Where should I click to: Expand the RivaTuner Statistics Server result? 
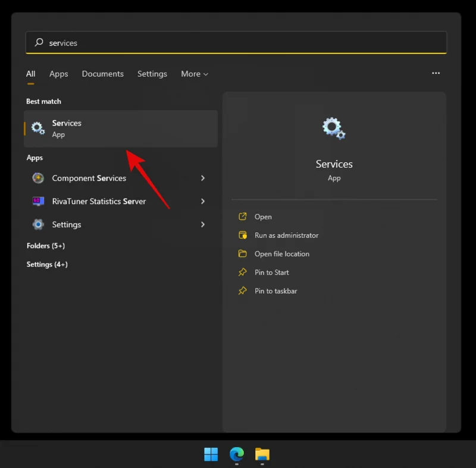(203, 201)
